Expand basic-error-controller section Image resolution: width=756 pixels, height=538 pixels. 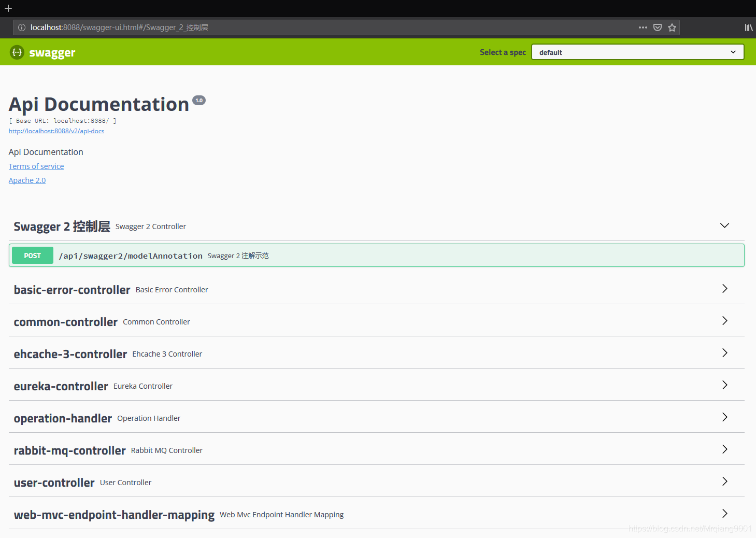[724, 289]
